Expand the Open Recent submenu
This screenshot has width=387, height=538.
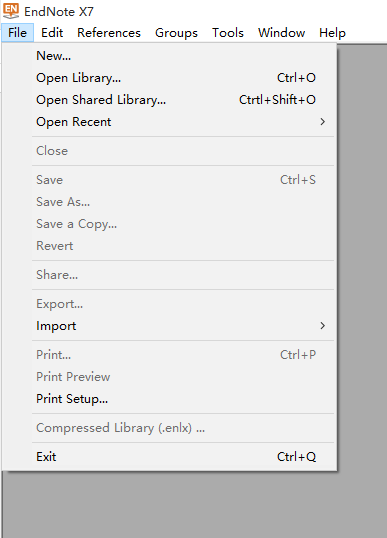click(x=185, y=122)
